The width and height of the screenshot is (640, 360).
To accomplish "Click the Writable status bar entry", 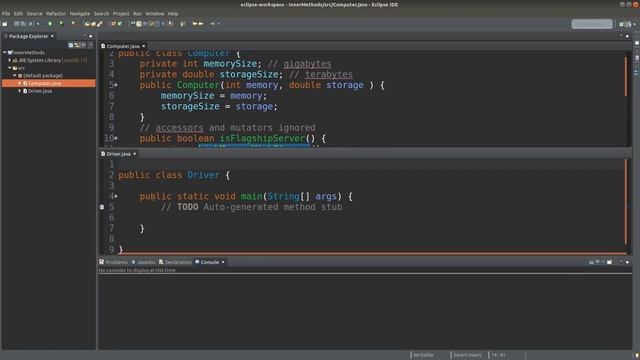I will tap(423, 355).
